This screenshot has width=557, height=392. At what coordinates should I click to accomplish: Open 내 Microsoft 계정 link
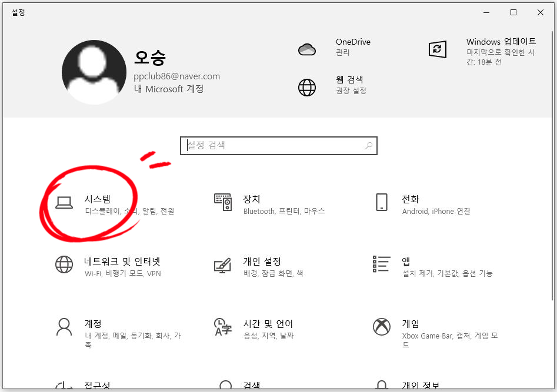(x=169, y=89)
